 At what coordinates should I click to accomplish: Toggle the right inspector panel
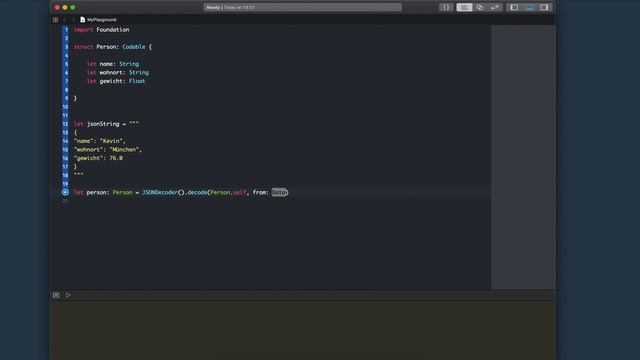click(x=544, y=7)
